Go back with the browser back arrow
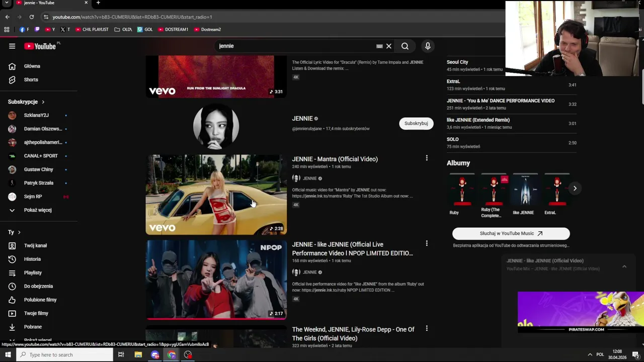 pos(7,17)
